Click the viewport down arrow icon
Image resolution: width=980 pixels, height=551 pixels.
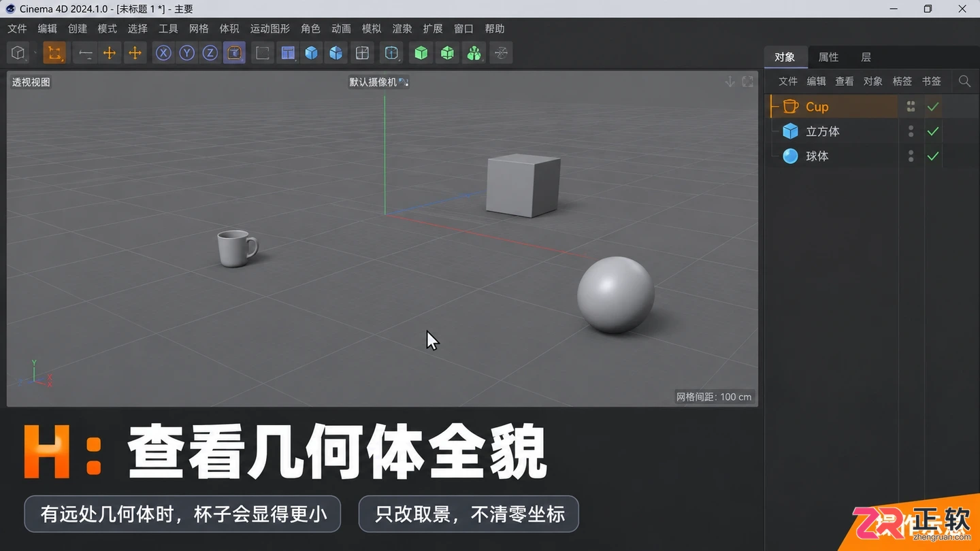coord(730,82)
